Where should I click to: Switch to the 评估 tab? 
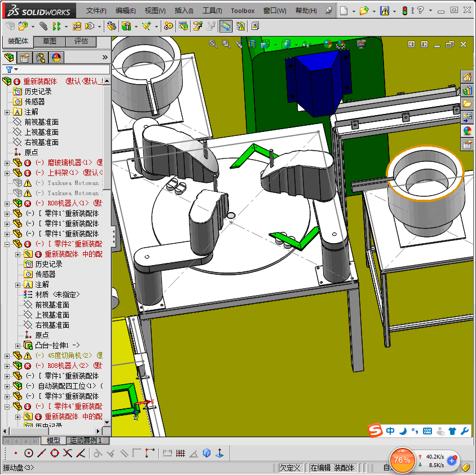(81, 41)
